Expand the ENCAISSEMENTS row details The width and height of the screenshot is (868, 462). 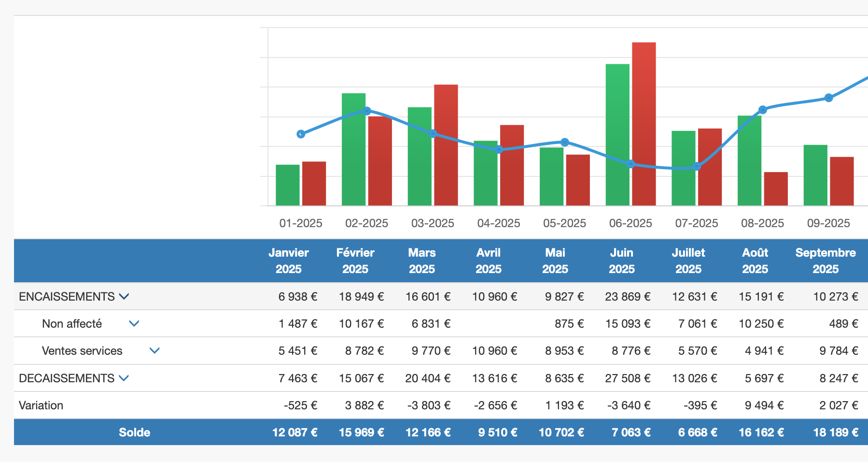click(x=125, y=297)
